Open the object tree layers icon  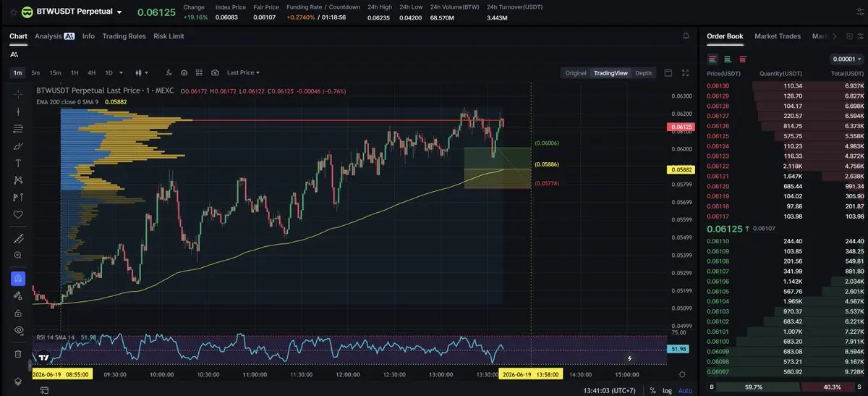pos(18,382)
